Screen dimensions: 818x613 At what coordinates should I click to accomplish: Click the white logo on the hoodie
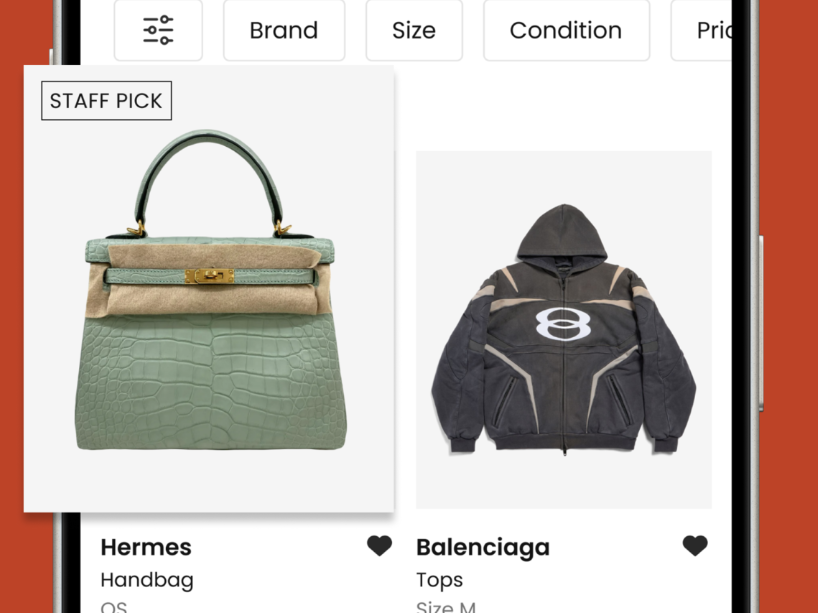[559, 325]
